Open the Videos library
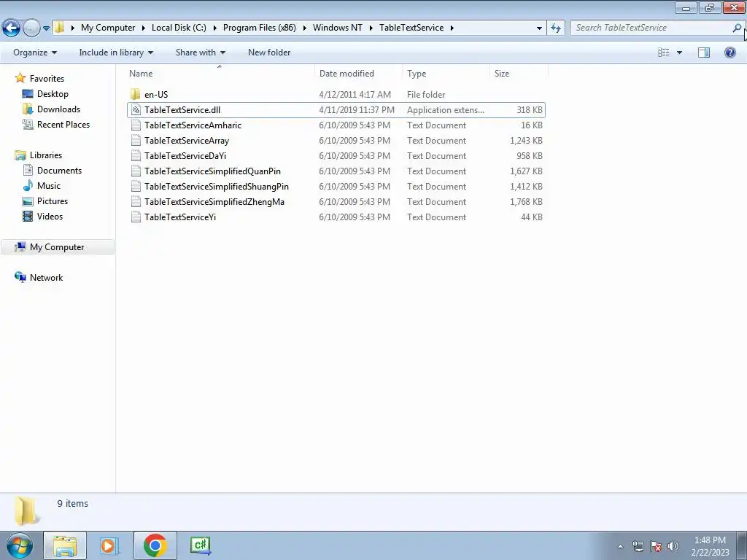Viewport: 747px width, 560px height. [x=50, y=216]
